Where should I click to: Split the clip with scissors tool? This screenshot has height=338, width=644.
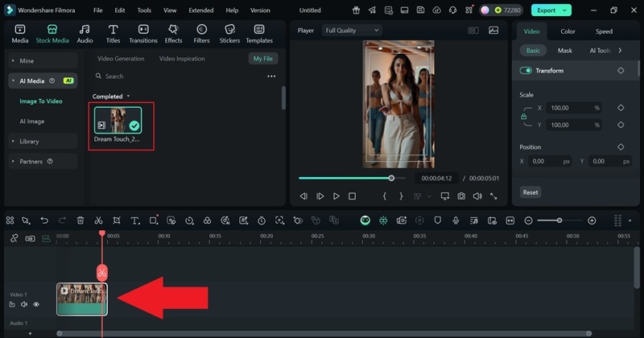[98, 221]
